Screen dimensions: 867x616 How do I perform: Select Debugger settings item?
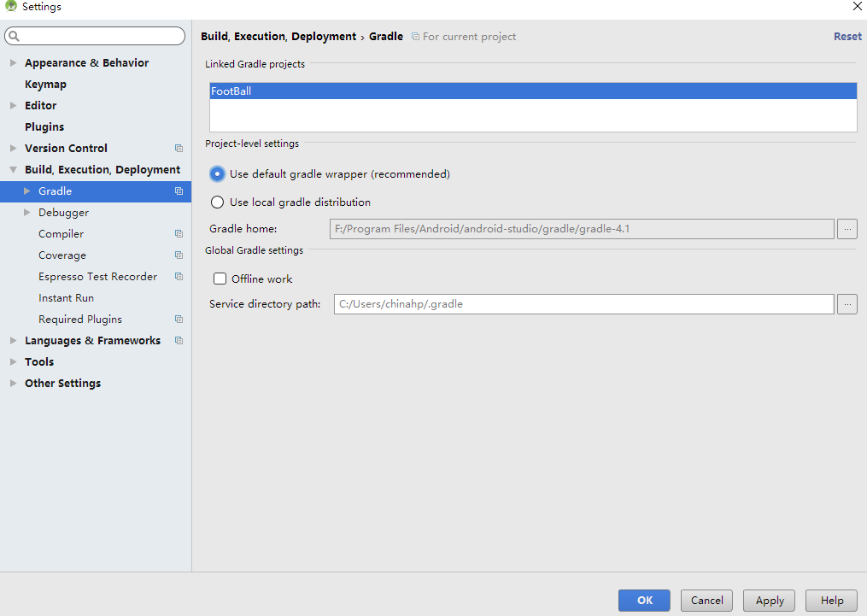tap(63, 213)
